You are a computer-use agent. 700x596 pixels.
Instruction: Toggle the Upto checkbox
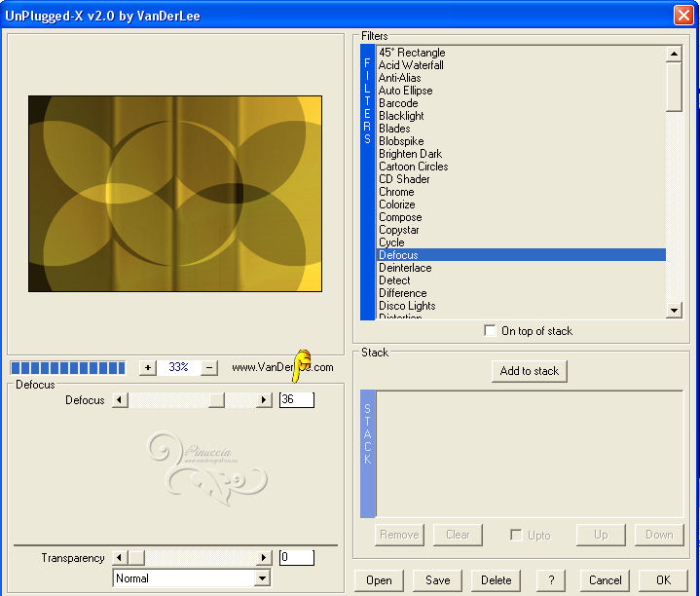[x=516, y=535]
